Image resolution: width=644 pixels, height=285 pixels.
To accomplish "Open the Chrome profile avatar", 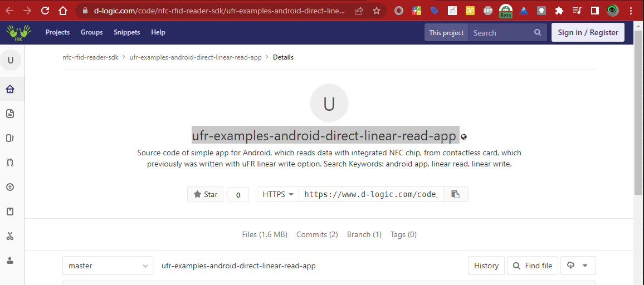I will (x=613, y=11).
